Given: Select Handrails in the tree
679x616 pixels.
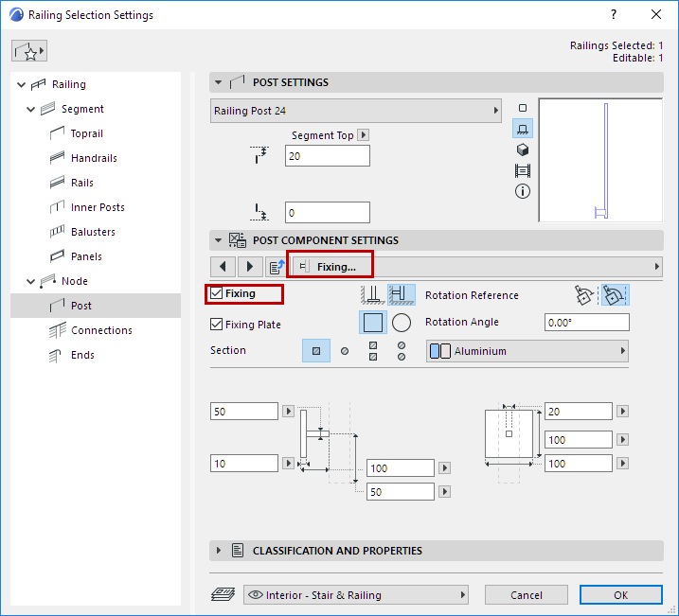Looking at the screenshot, I should coord(94,158).
